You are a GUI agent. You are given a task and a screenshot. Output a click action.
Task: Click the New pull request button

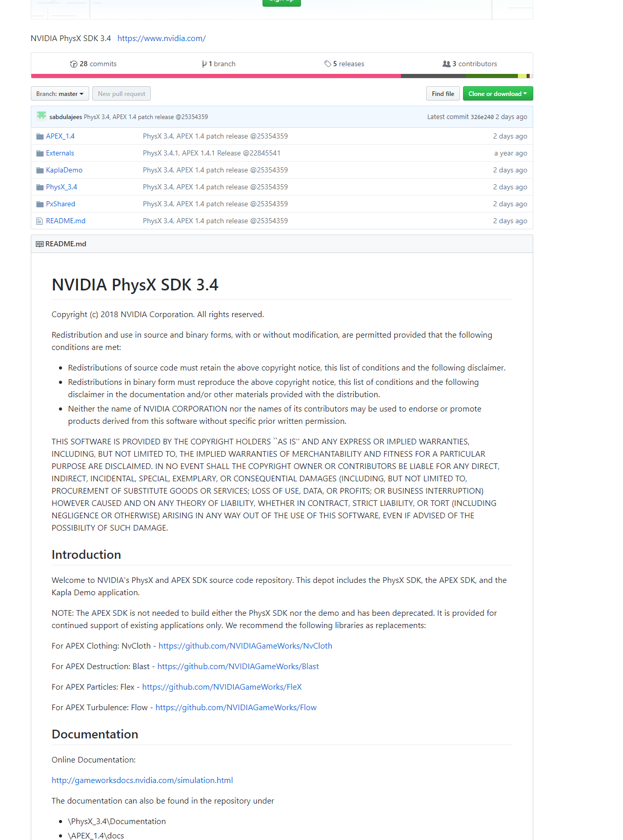coord(122,94)
